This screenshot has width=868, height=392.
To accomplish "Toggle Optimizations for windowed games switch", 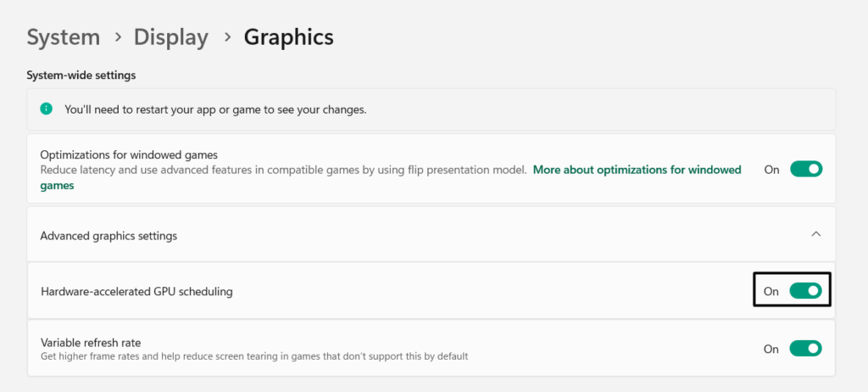I will (805, 169).
